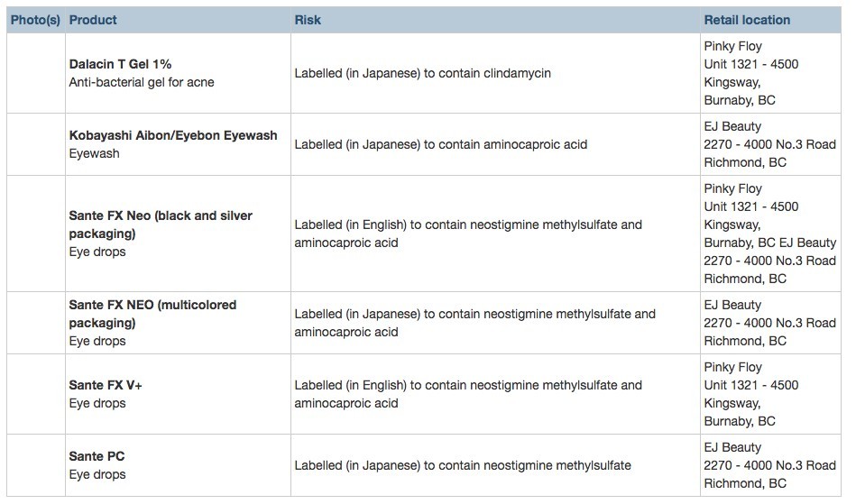Image resolution: width=856 pixels, height=504 pixels.
Task: Click the retail location for Sante FX V+
Action: click(x=750, y=395)
